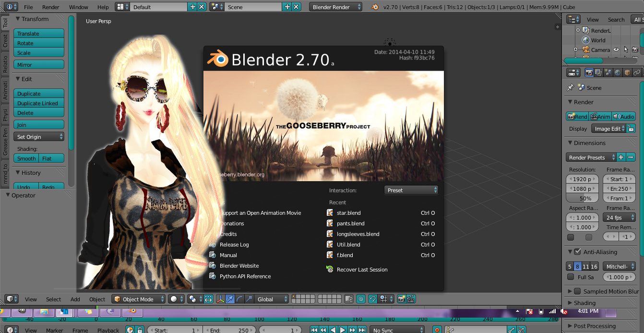Click the Duplicate Linked button
The height and width of the screenshot is (333, 644).
coord(39,103)
